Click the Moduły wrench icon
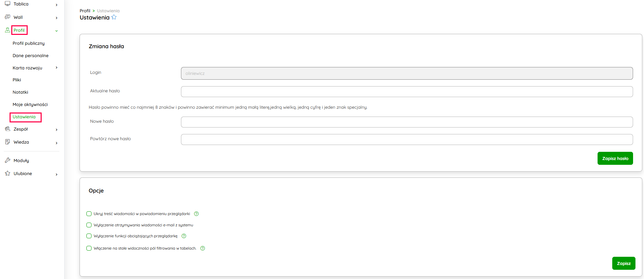This screenshot has width=644, height=279. [8, 160]
